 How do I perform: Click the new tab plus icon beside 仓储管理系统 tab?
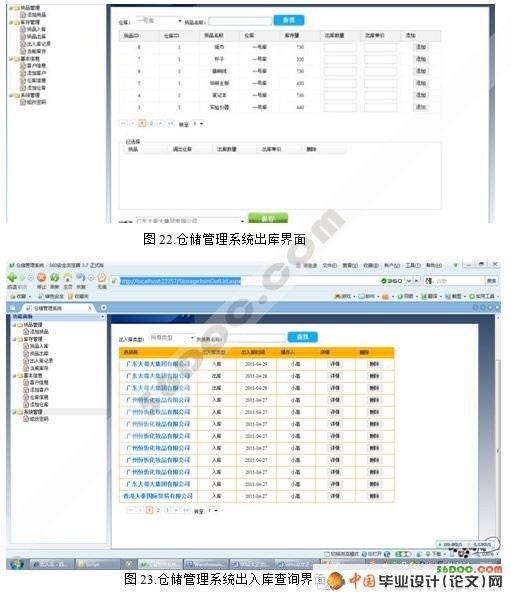point(103,307)
